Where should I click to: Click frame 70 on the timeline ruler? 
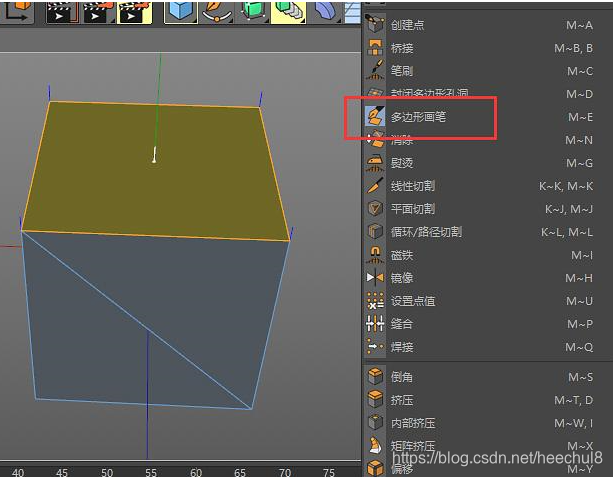[x=285, y=472]
